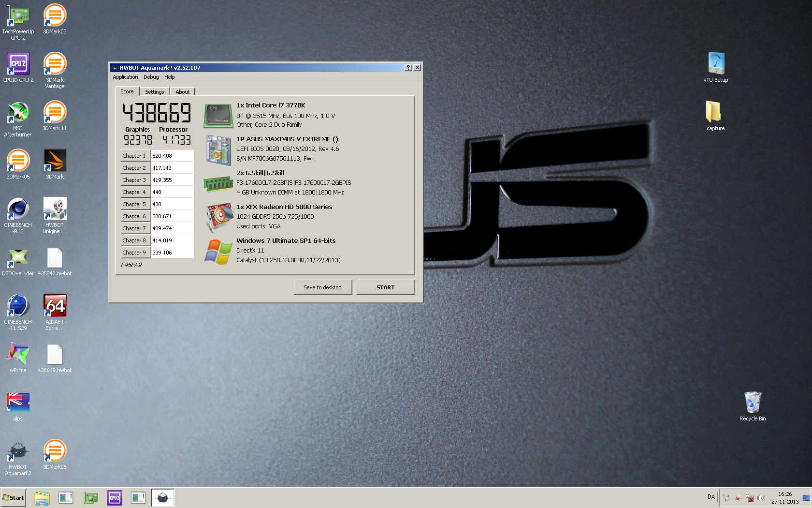This screenshot has width=812, height=508.
Task: Click the 1x XFX Radeon HD 5800 Series text
Action: [284, 207]
